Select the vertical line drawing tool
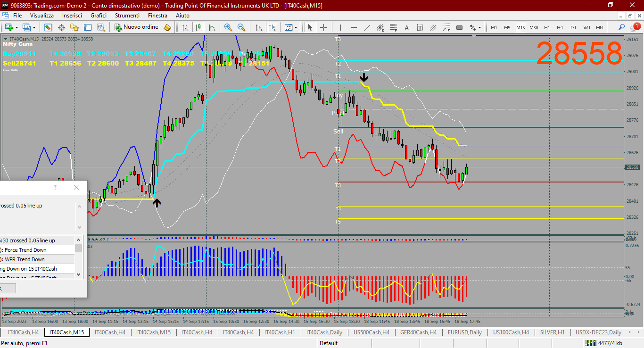Image resolution: width=644 pixels, height=348 pixels. (x=340, y=27)
